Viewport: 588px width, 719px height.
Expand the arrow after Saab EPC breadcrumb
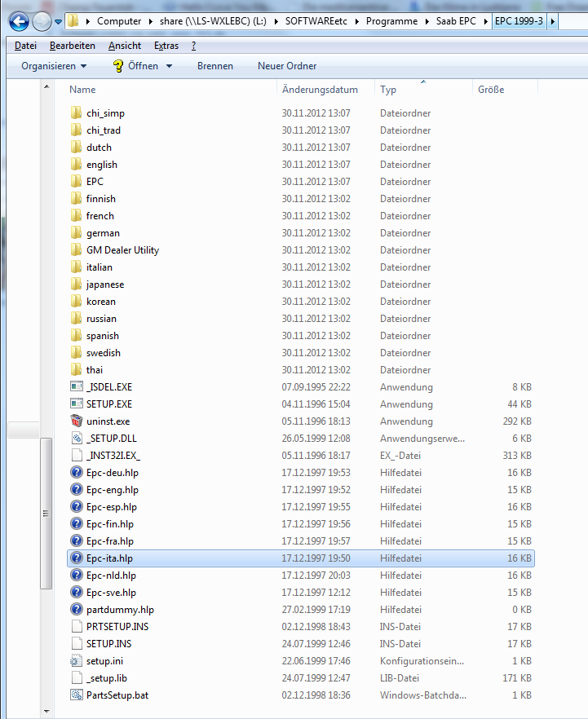click(485, 21)
